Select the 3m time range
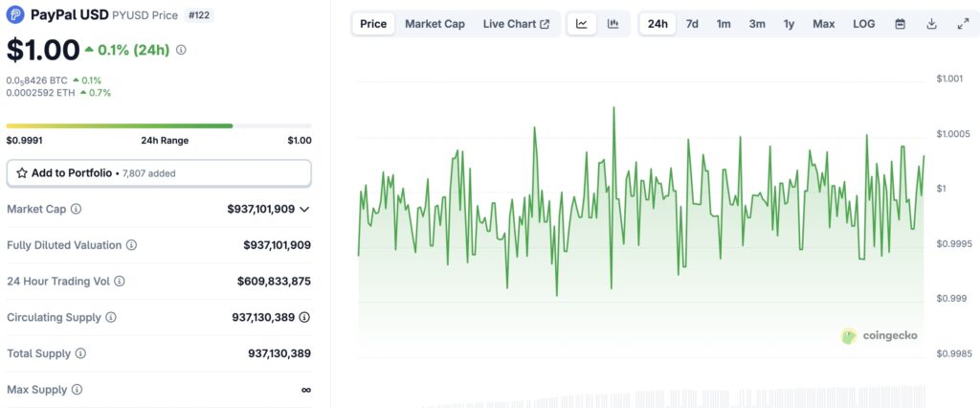 click(757, 24)
